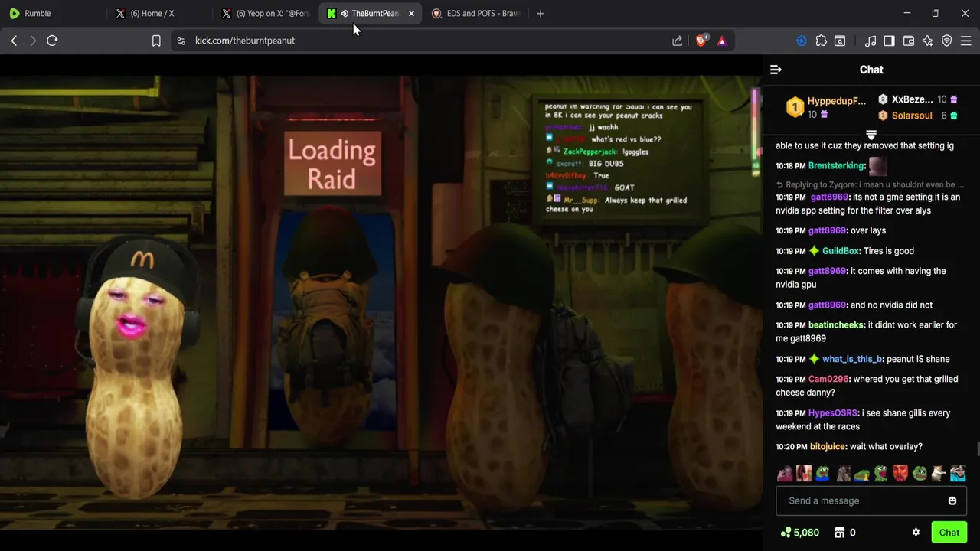Switch to the Rumble tab
Viewport: 980px width, 551px height.
pos(54,13)
